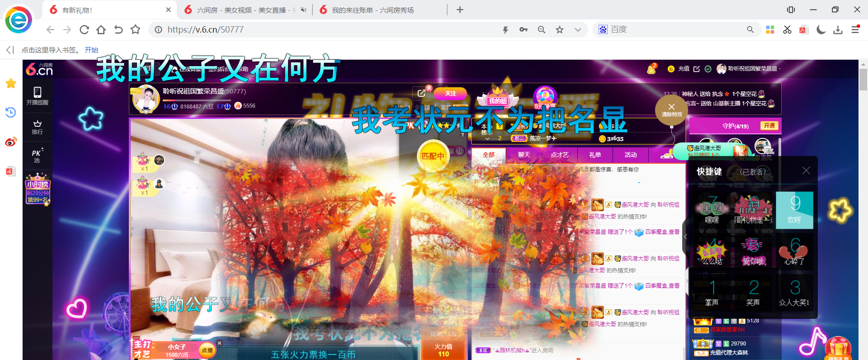Click the 6.cn site logo
The width and height of the screenshot is (868, 360).
39,69
